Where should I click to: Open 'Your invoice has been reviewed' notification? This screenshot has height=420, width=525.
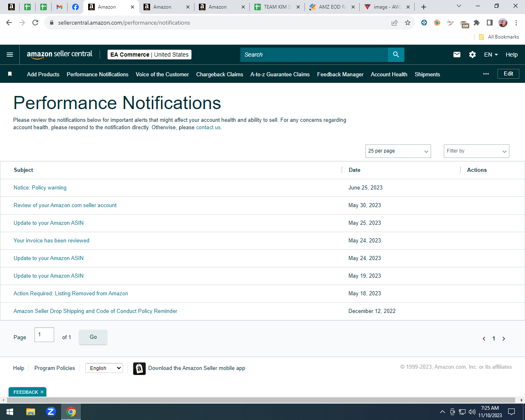tap(51, 241)
